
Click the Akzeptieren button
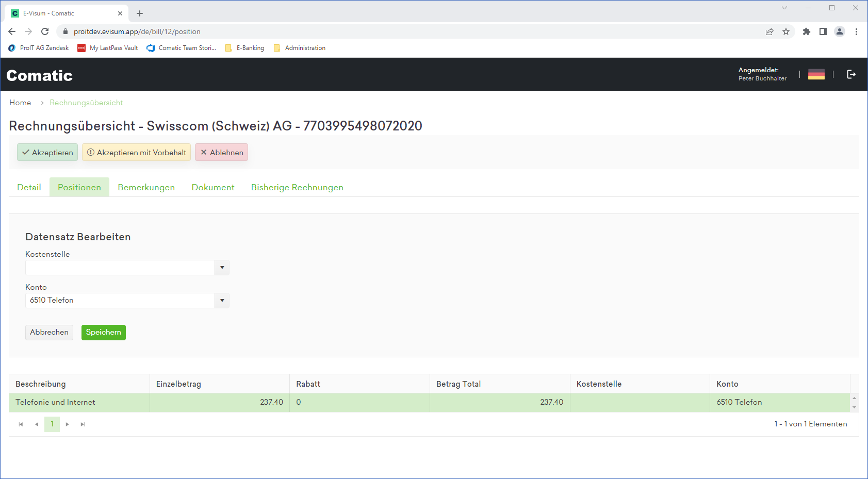click(x=47, y=152)
